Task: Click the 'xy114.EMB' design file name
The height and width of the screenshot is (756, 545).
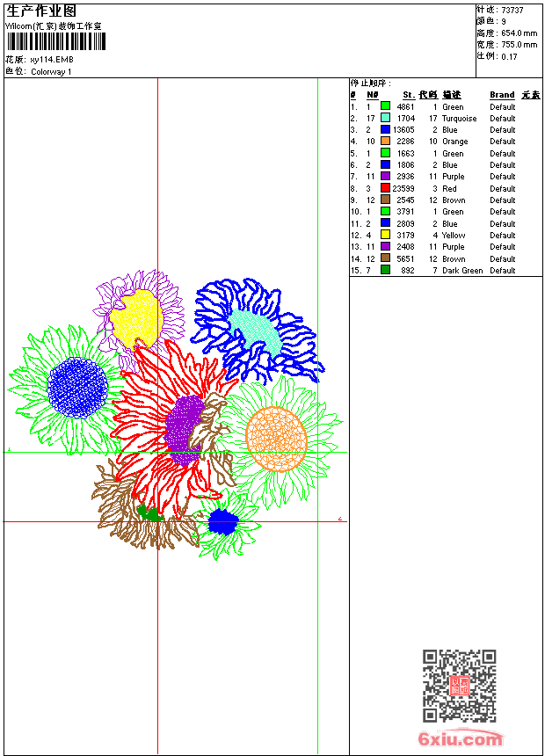Action: click(52, 60)
